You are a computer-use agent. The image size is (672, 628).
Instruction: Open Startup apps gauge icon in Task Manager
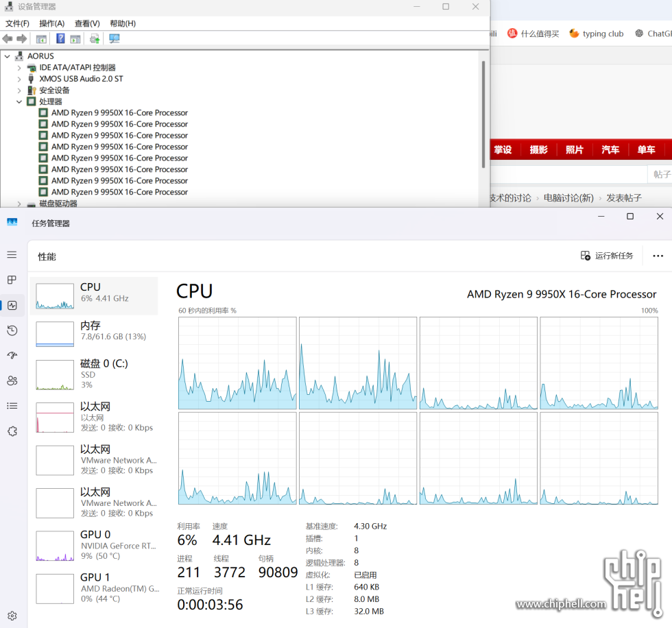click(12, 355)
